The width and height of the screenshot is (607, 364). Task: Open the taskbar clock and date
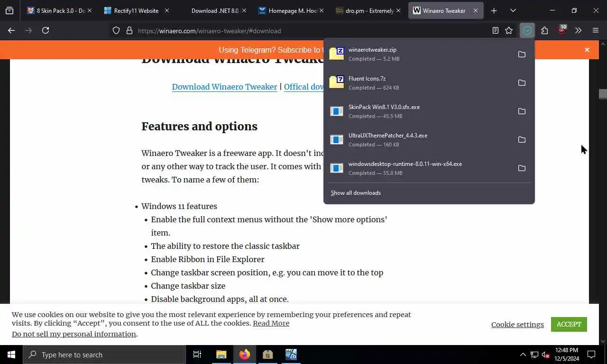(x=566, y=355)
